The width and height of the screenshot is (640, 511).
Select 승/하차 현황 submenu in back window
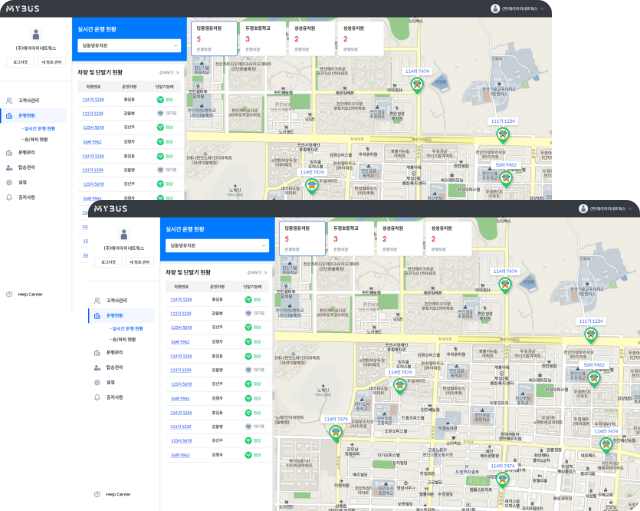[x=33, y=138]
